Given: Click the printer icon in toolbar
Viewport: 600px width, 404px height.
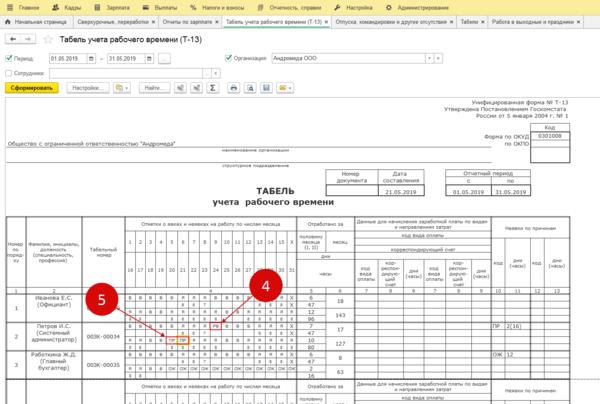Looking at the screenshot, I should pyautogui.click(x=234, y=88).
